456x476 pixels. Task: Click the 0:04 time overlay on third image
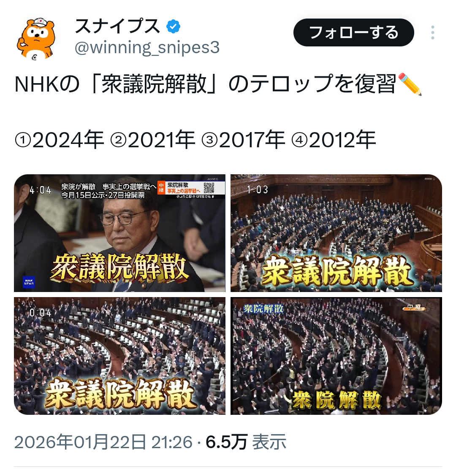(x=41, y=312)
